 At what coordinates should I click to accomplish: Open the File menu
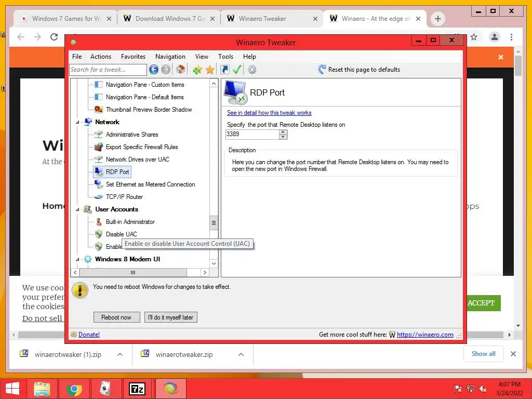77,57
